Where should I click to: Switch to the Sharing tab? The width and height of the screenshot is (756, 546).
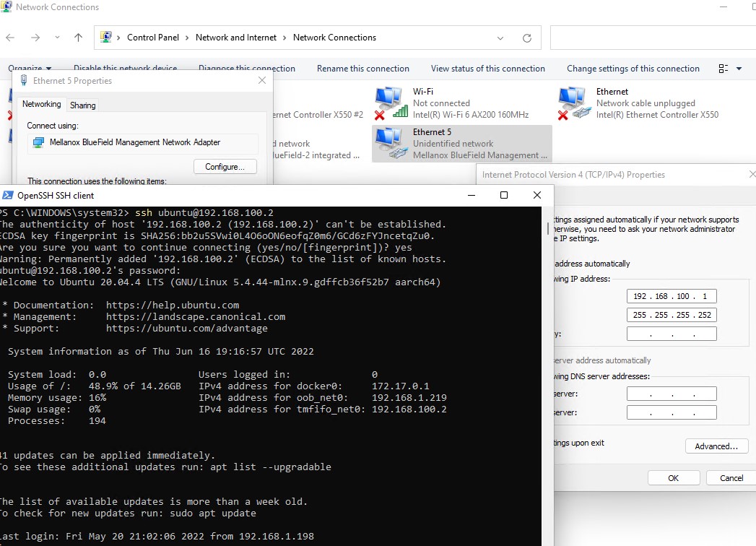(82, 105)
